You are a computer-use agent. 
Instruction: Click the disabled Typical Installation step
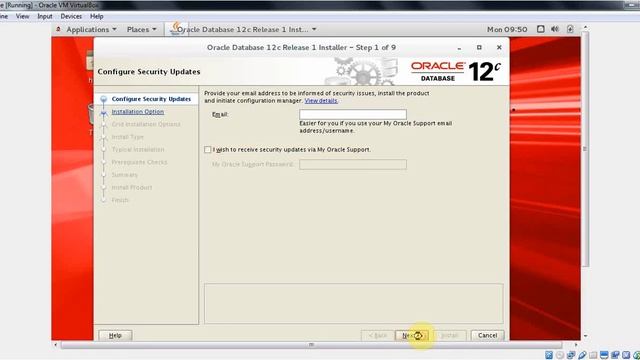(138, 149)
